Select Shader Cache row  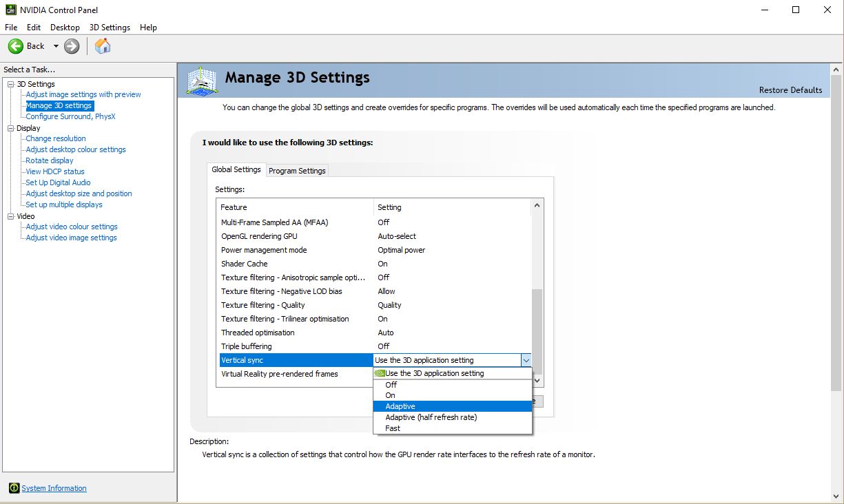tap(375, 264)
